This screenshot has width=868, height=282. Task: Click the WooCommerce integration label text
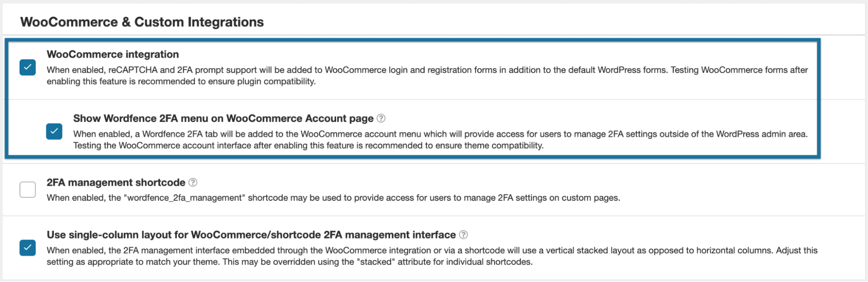[112, 54]
